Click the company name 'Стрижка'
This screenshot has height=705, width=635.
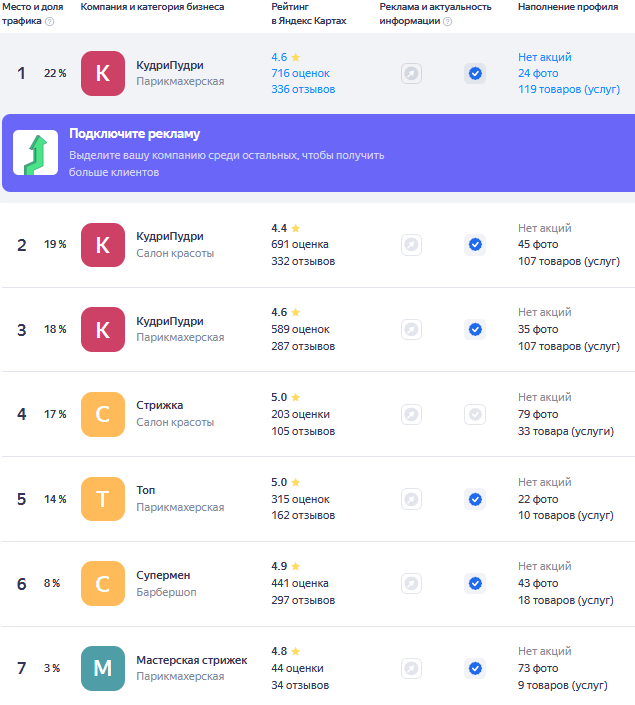(x=160, y=406)
